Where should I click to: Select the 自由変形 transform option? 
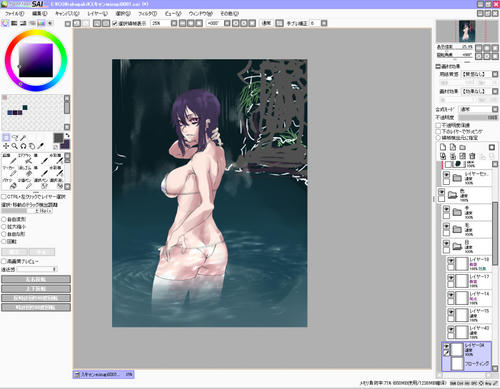[4, 219]
